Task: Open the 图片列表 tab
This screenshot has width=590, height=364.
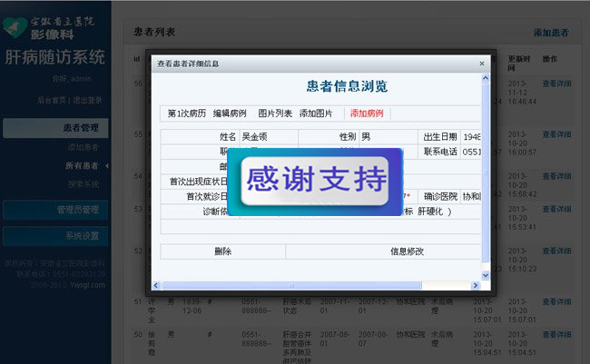Action: (x=275, y=113)
